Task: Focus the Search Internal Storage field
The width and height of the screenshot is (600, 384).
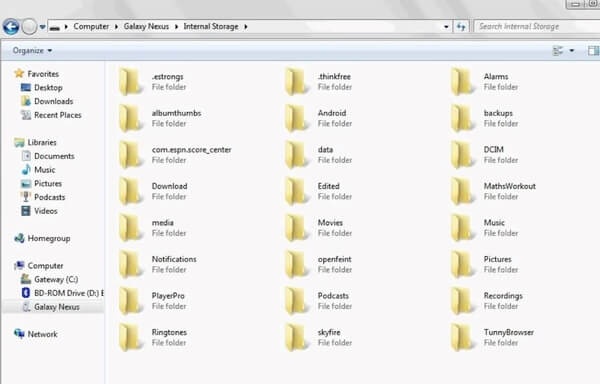Action: 537,26
